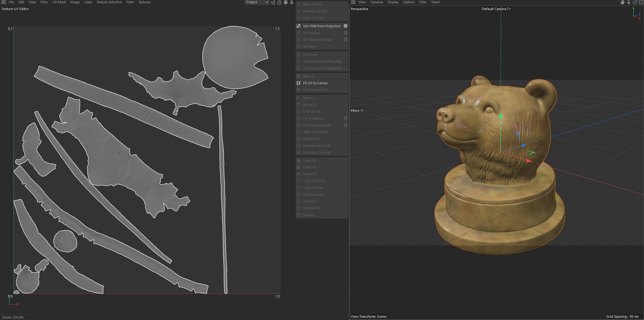The height and width of the screenshot is (320, 644).
Task: Open the Texture Selection menu
Action: [x=109, y=2]
